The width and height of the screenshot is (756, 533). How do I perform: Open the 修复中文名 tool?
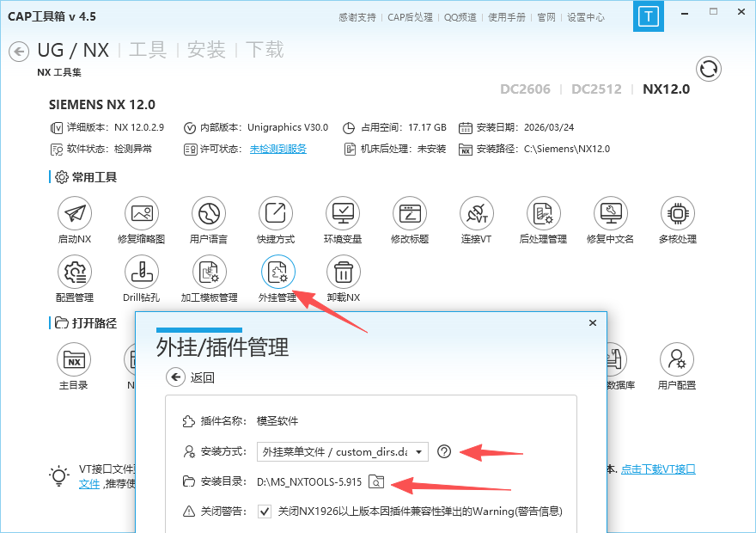coord(611,213)
